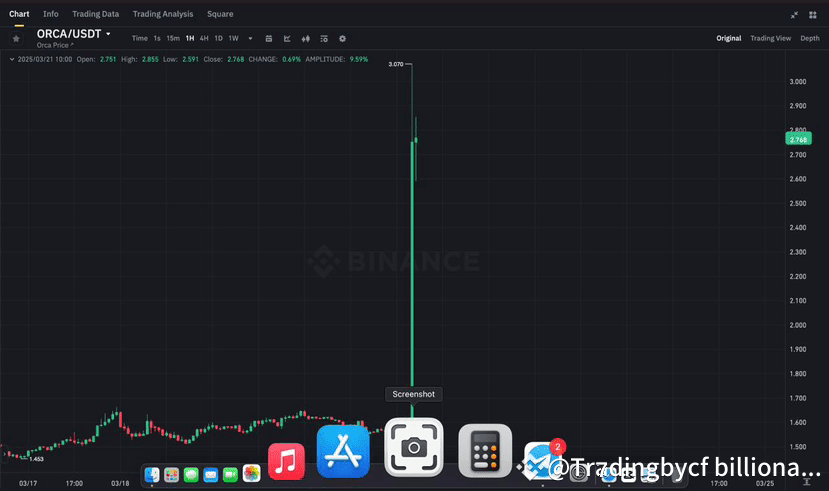829x491 pixels.
Task: Click the 2025/03/21 10:00 timestamp
Action: tap(45, 59)
